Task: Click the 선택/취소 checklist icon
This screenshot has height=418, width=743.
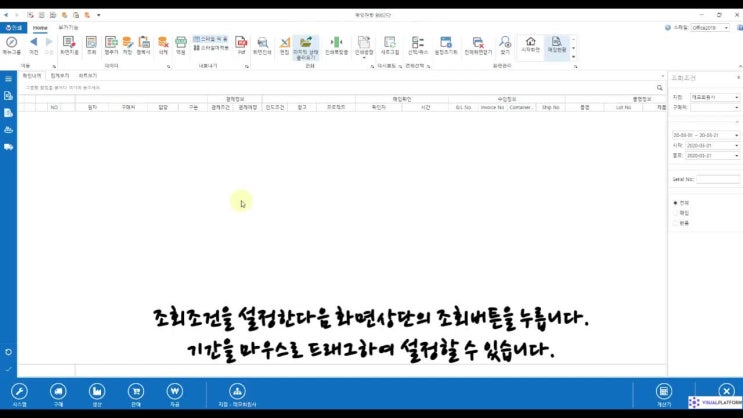Action: tap(417, 45)
